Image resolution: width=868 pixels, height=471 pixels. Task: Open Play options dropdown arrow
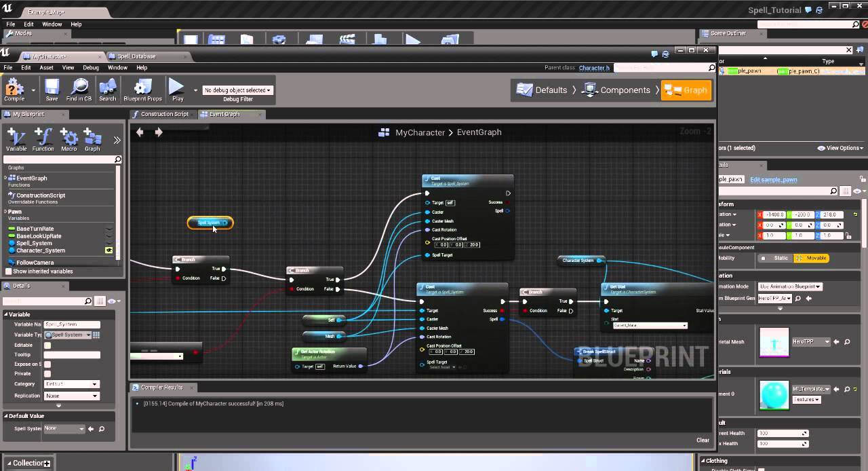point(195,90)
